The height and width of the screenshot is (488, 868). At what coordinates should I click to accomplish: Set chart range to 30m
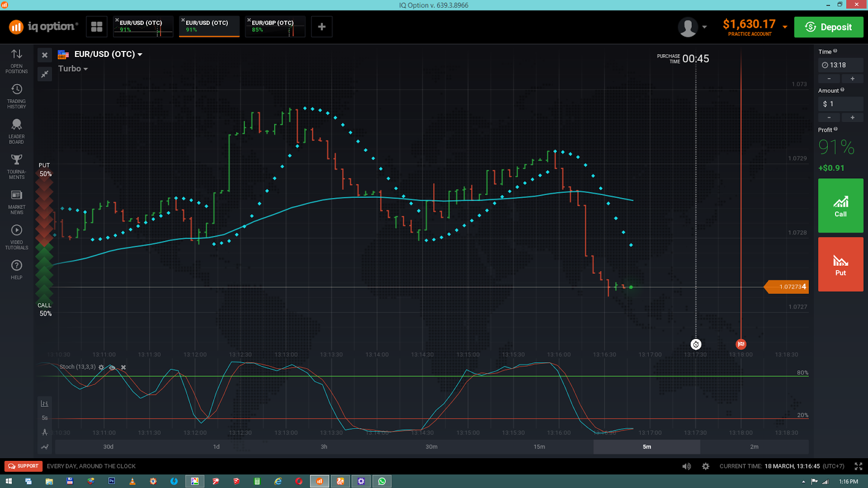431,447
